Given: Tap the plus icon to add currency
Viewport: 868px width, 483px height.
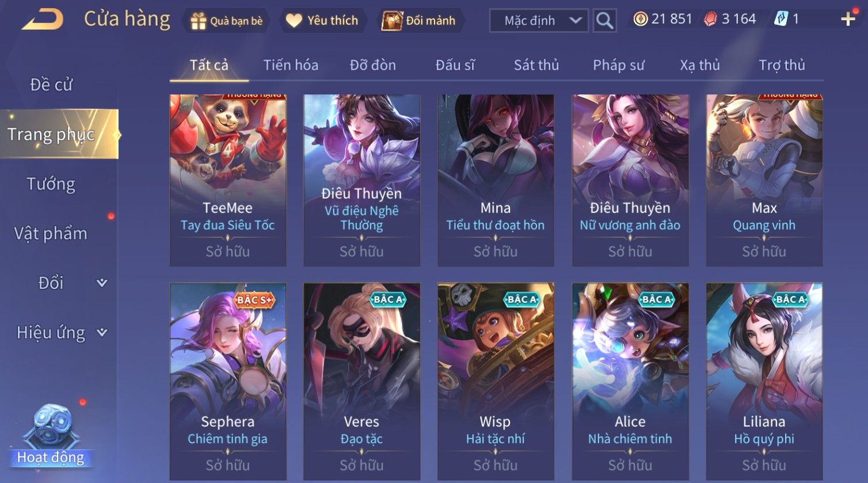Looking at the screenshot, I should (848, 20).
